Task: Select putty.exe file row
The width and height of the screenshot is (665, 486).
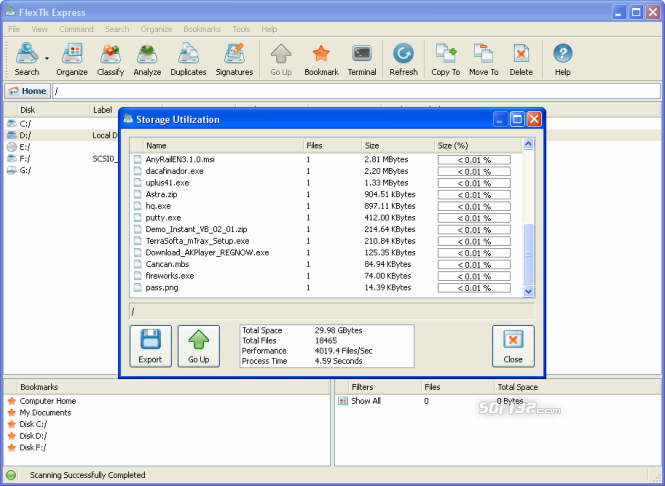Action: pos(326,218)
